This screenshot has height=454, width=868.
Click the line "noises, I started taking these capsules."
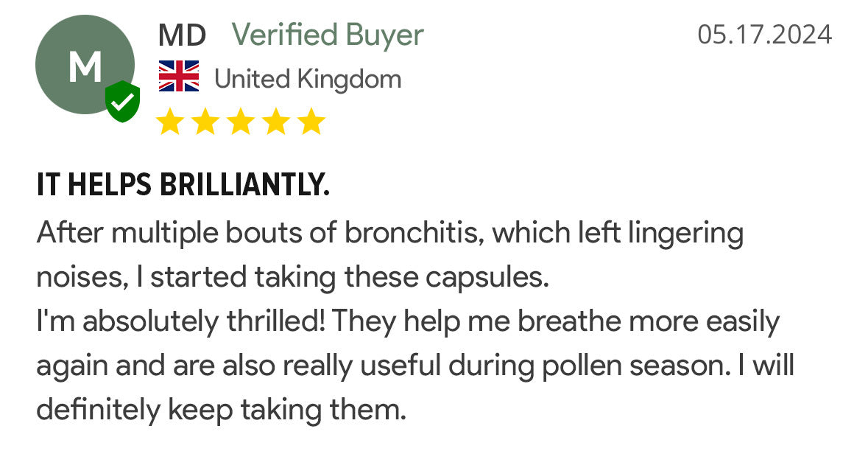tap(293, 278)
